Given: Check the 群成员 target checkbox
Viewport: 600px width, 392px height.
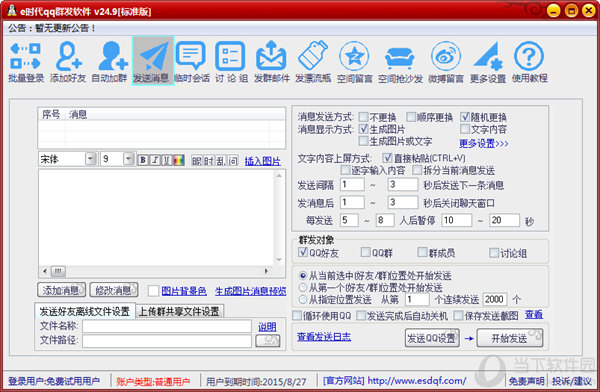Looking at the screenshot, I should (422, 252).
